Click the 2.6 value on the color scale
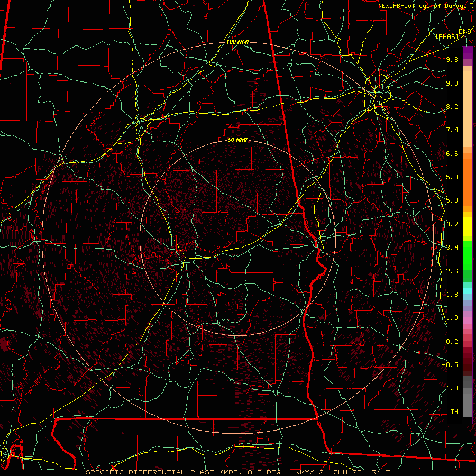 (x=452, y=271)
